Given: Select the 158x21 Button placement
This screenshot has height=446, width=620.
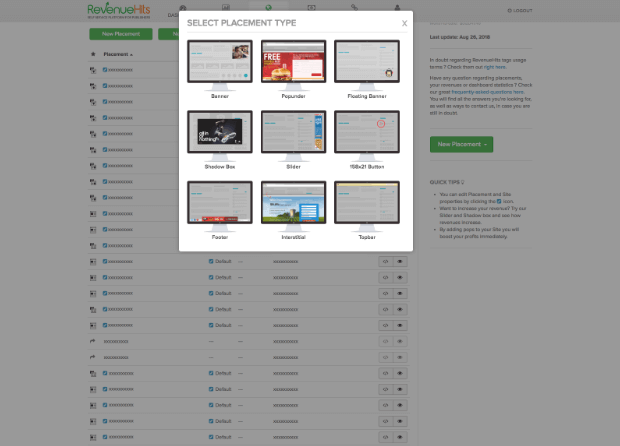Looking at the screenshot, I should [x=366, y=131].
